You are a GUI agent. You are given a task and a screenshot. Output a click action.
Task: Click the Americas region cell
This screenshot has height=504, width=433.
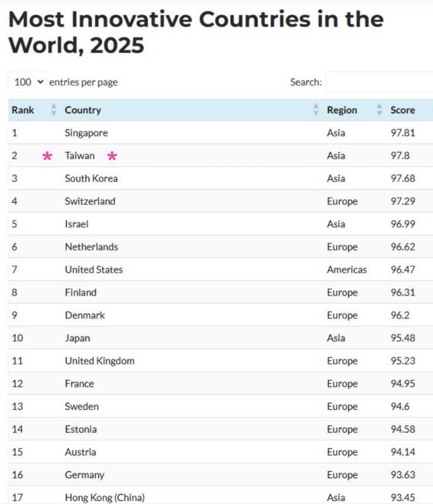[346, 270]
